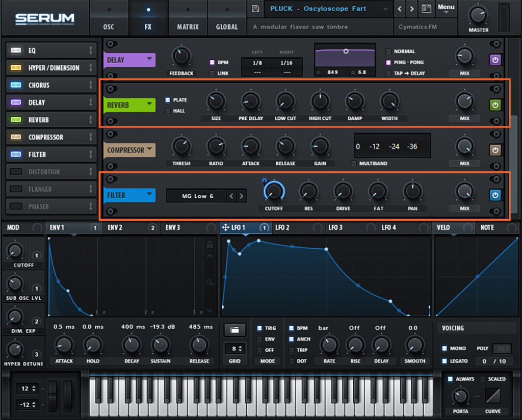Switch to the MATRIX tab
The height and width of the screenshot is (420, 522).
[188, 18]
